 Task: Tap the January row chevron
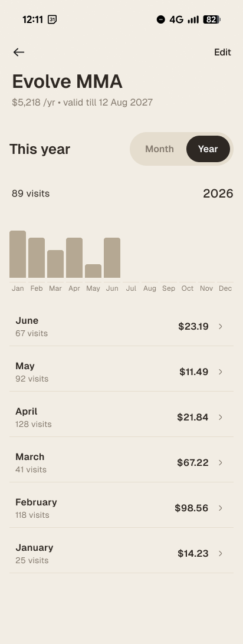[221, 554]
